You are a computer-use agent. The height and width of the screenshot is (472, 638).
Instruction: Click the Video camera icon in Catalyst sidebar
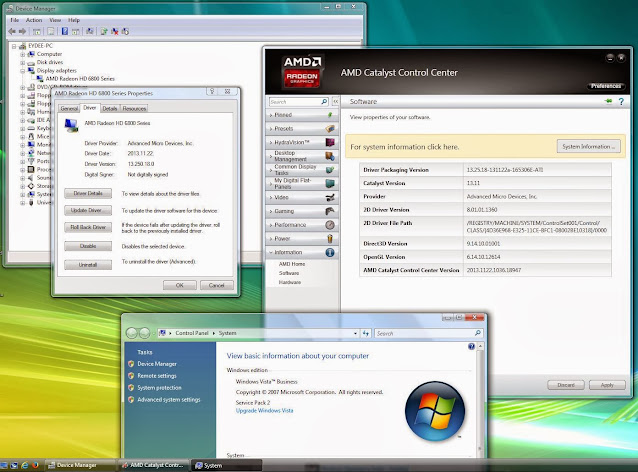330,197
